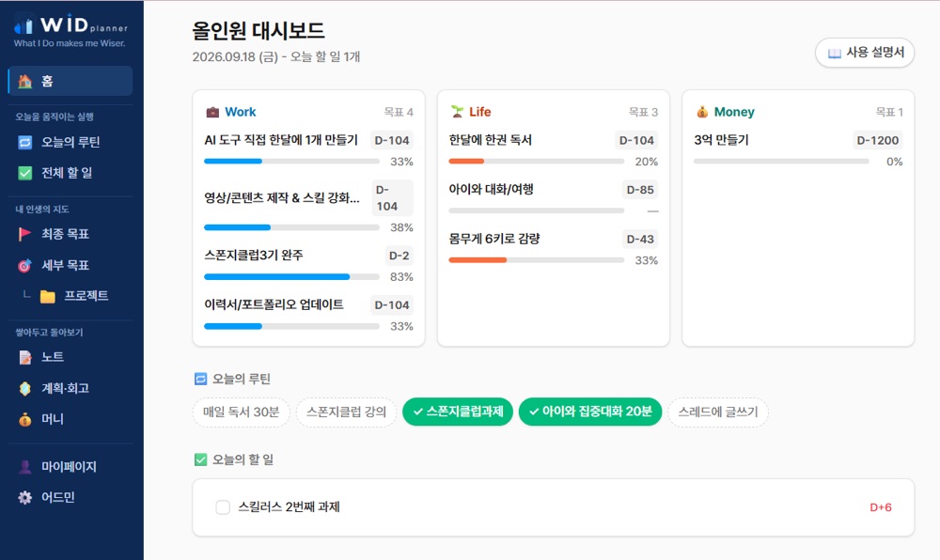Uncheck the 아이와 집중대화 20분 routine
Image resolution: width=940 pixels, height=560 pixels.
point(590,412)
